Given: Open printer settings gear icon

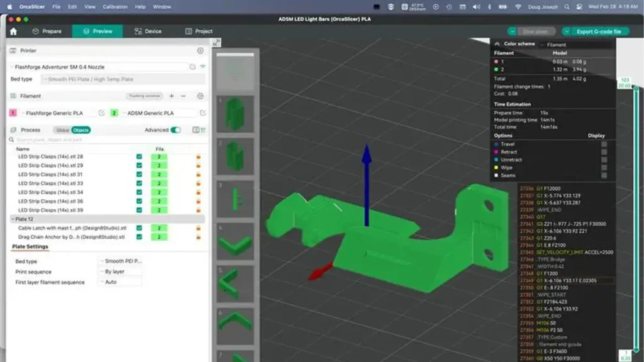Looking at the screenshot, I should (200, 50).
